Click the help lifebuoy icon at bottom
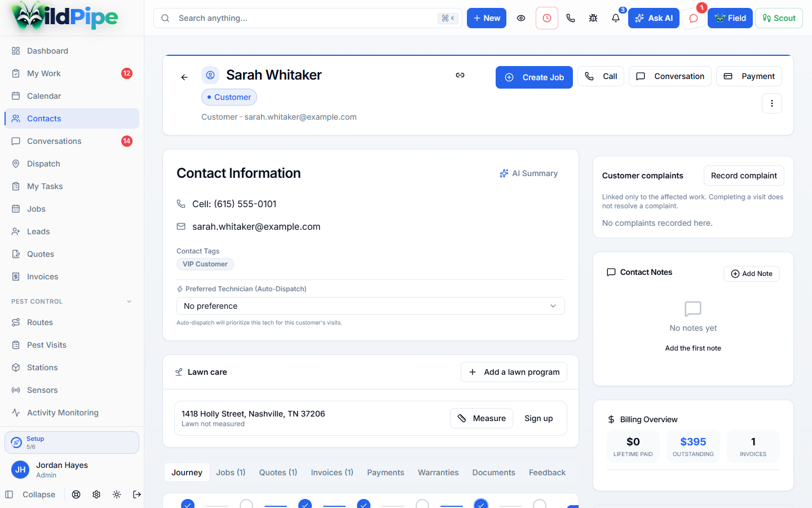 [76, 494]
